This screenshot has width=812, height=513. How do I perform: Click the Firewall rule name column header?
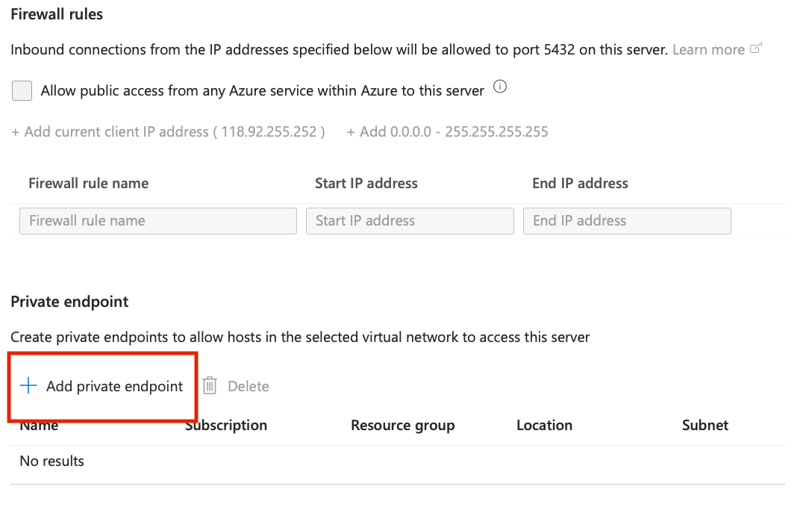pyautogui.click(x=88, y=184)
